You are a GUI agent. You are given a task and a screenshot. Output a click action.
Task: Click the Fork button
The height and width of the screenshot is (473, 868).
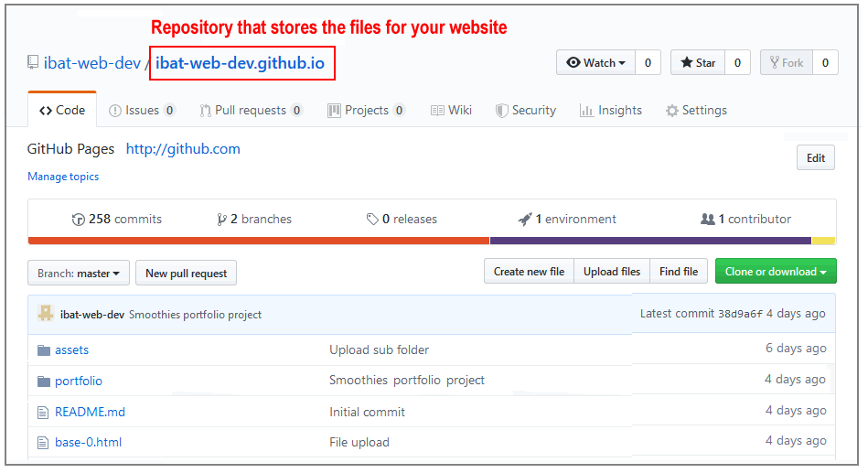(x=787, y=62)
